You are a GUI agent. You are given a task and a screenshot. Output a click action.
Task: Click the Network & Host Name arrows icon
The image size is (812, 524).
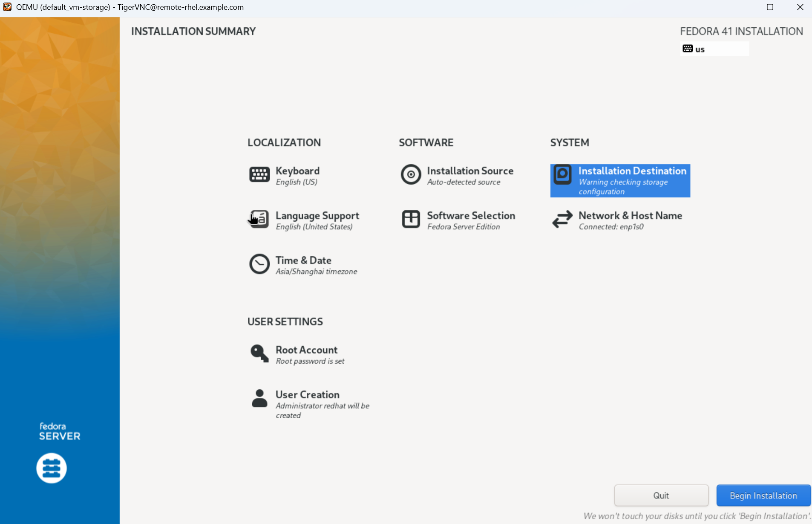562,220
